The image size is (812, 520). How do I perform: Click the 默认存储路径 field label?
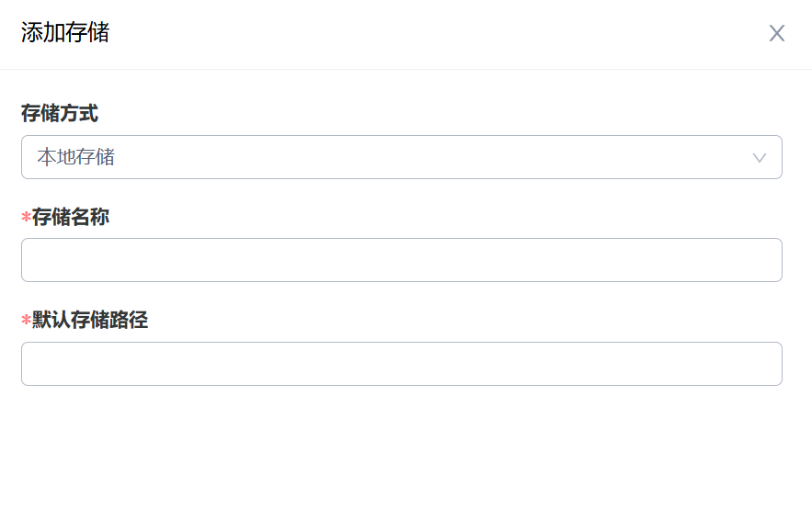point(90,321)
